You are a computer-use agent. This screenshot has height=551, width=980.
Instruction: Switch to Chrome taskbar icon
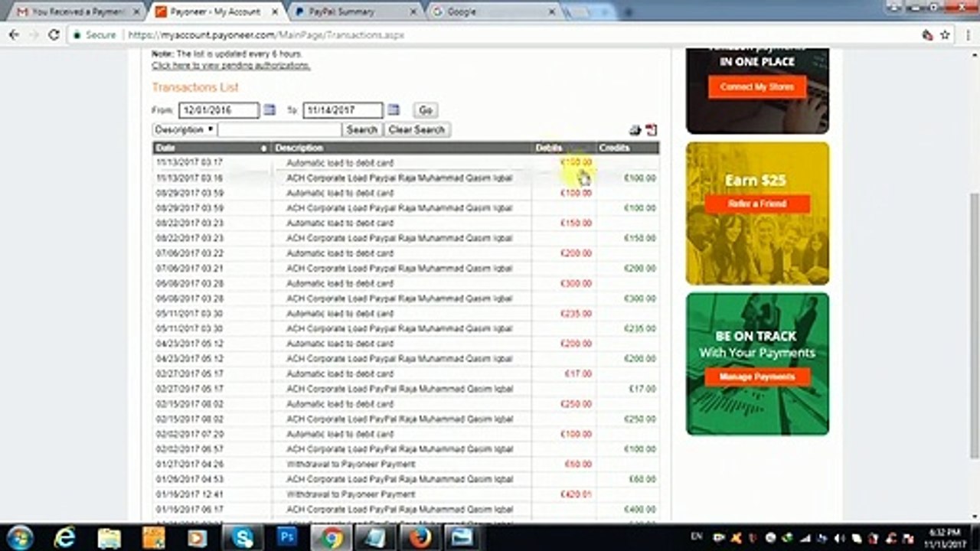point(332,538)
